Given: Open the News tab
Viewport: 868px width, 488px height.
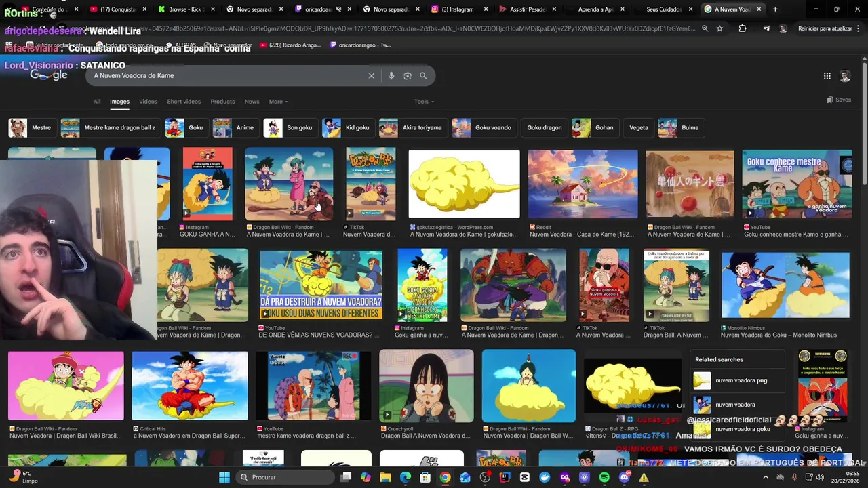Looking at the screenshot, I should pyautogui.click(x=252, y=102).
